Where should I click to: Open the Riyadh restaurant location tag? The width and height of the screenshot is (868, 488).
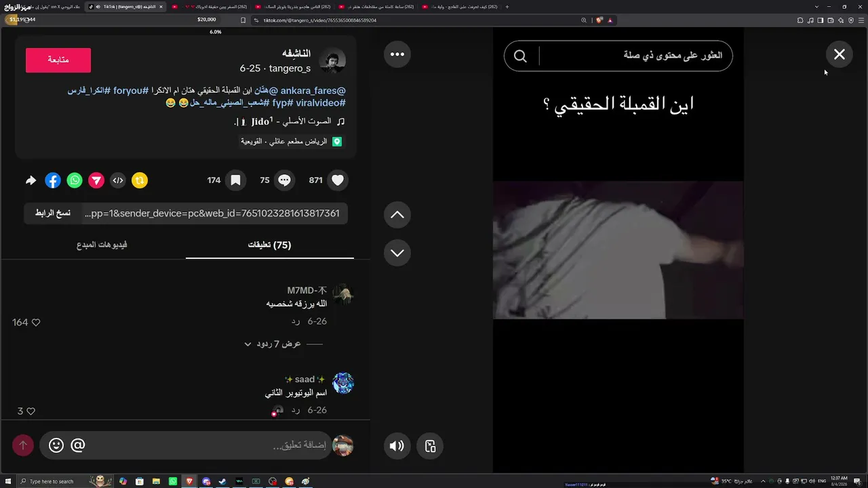click(x=291, y=142)
